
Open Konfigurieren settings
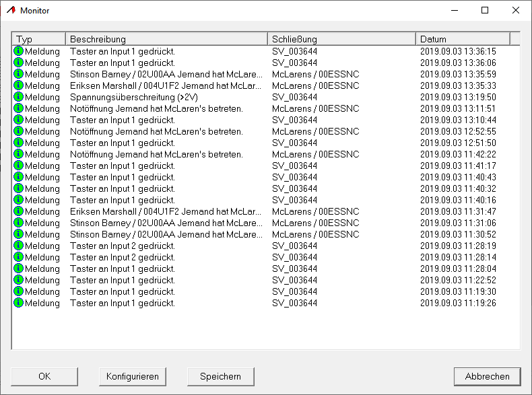click(132, 376)
